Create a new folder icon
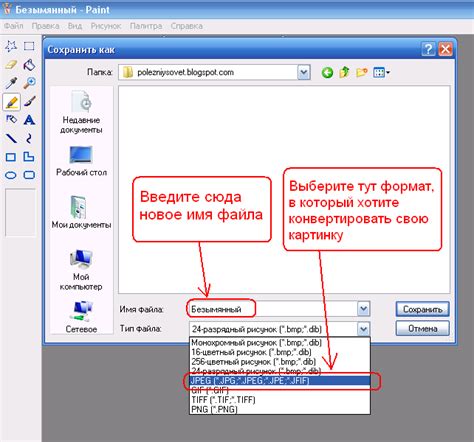Image resolution: width=474 pixels, height=442 pixels. click(361, 72)
